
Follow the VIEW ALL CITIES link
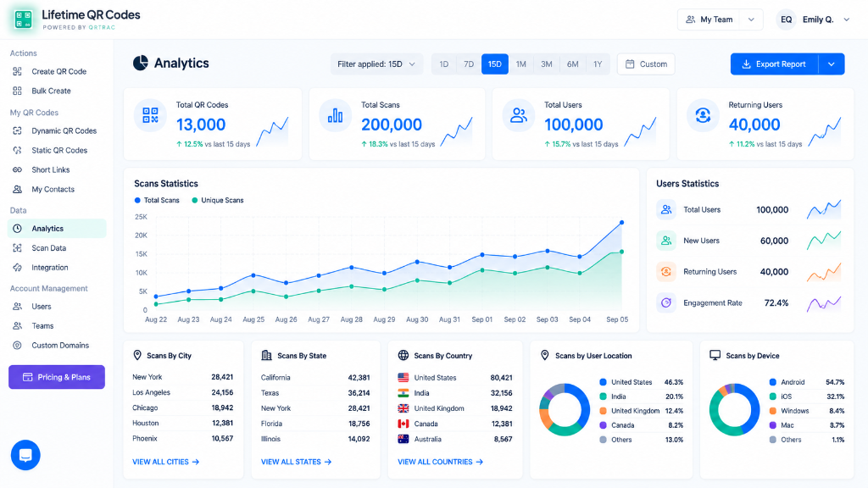coord(165,462)
